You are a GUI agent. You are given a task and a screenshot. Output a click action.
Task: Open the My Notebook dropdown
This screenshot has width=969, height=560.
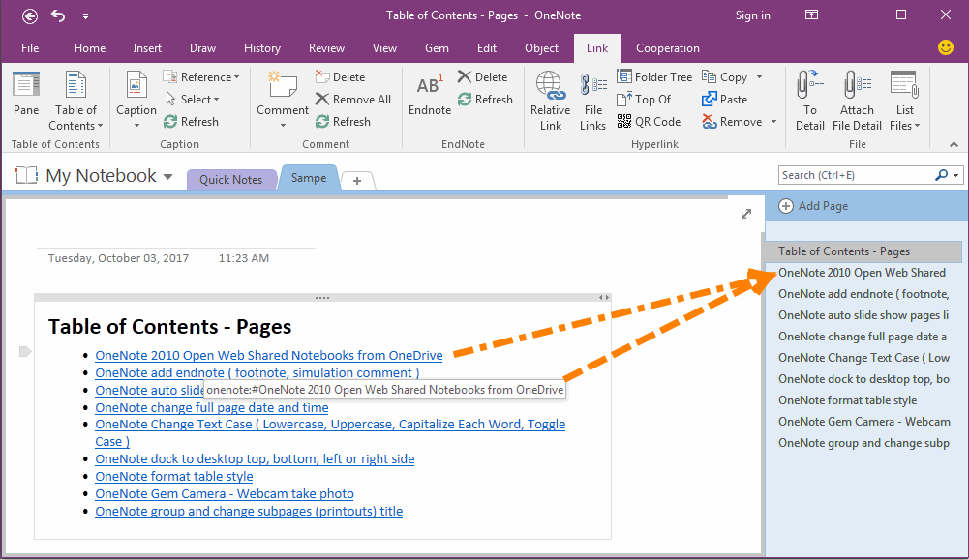[168, 176]
